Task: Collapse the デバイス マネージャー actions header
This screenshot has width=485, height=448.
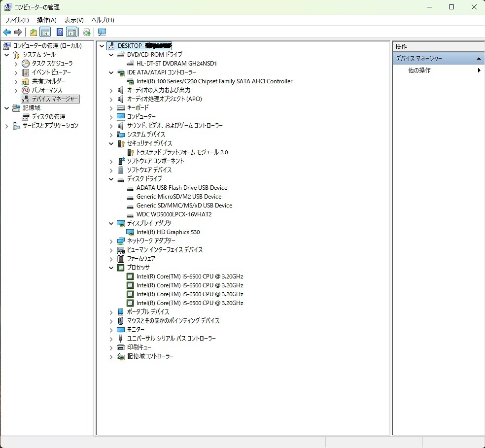Action: click(x=478, y=59)
